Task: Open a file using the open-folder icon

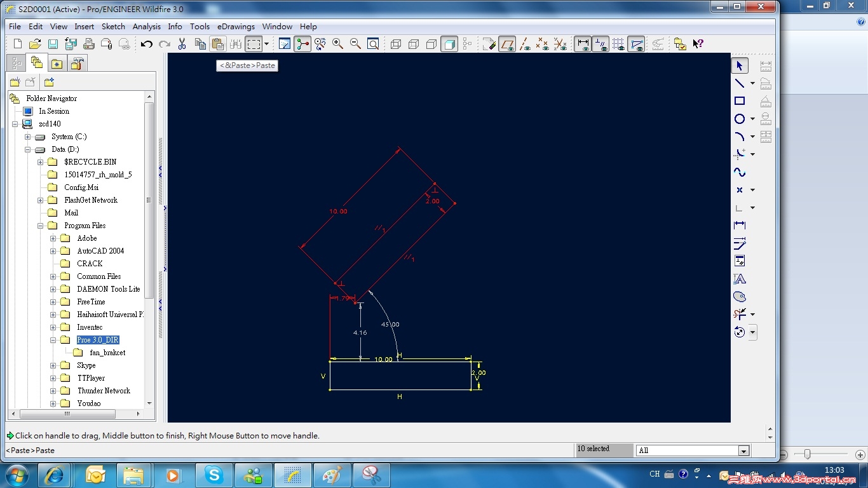Action: tap(36, 44)
